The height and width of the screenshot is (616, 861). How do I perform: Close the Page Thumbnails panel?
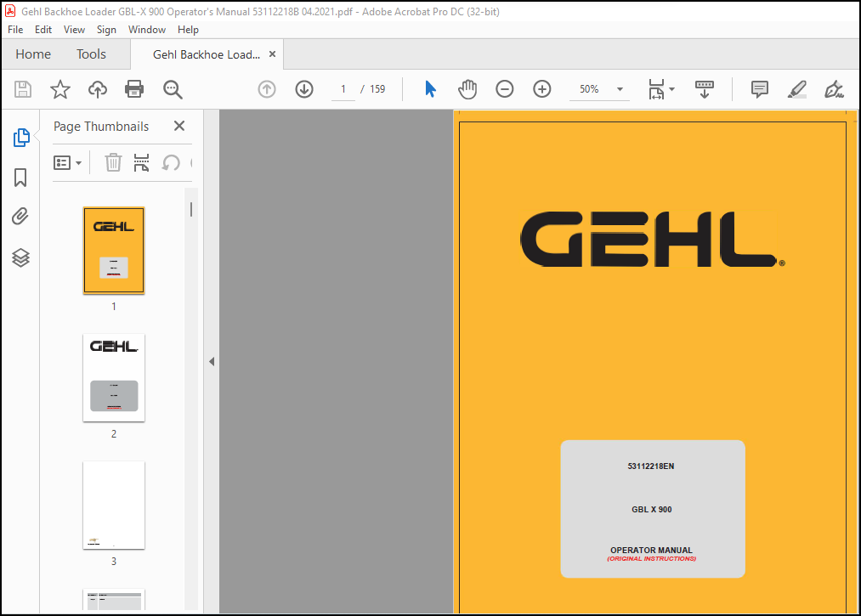tap(179, 126)
